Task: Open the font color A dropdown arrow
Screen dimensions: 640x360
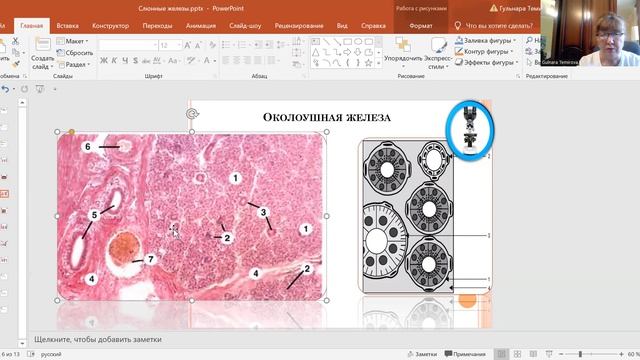Action: 215,61
